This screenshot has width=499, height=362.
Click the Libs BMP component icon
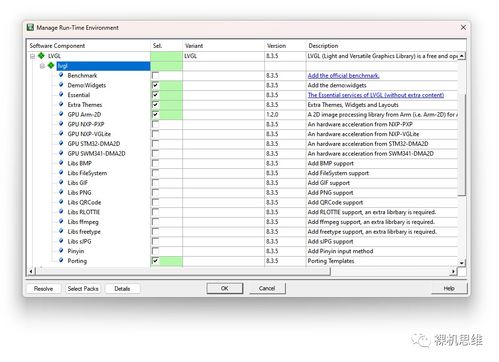click(61, 163)
